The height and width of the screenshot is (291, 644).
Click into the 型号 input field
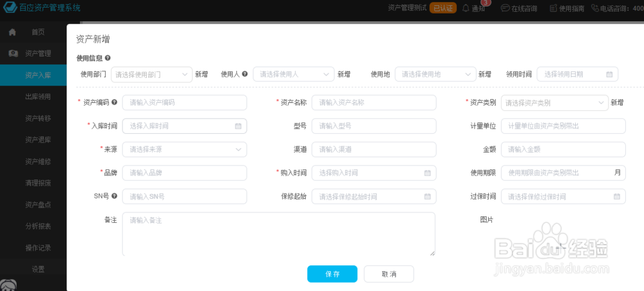[x=374, y=126]
